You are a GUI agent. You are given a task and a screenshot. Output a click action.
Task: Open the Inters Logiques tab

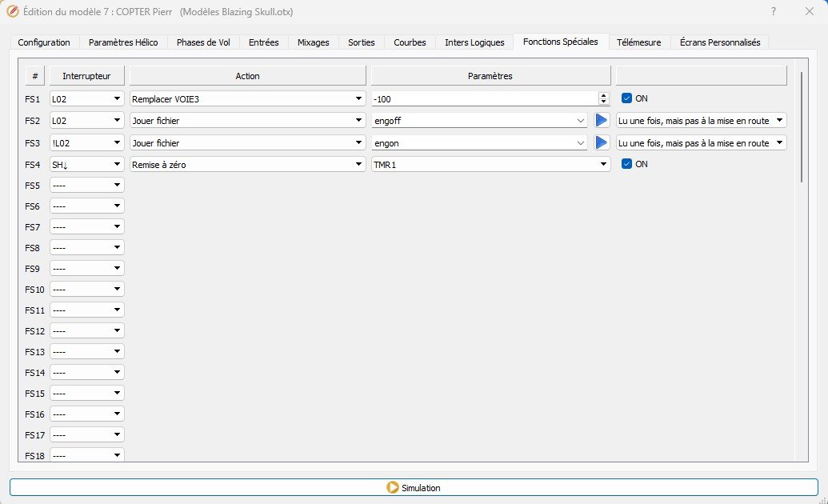click(474, 42)
